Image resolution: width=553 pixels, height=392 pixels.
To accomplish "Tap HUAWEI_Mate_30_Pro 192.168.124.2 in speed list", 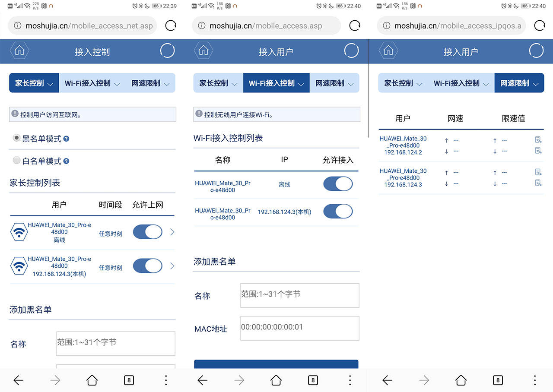I will [x=403, y=145].
